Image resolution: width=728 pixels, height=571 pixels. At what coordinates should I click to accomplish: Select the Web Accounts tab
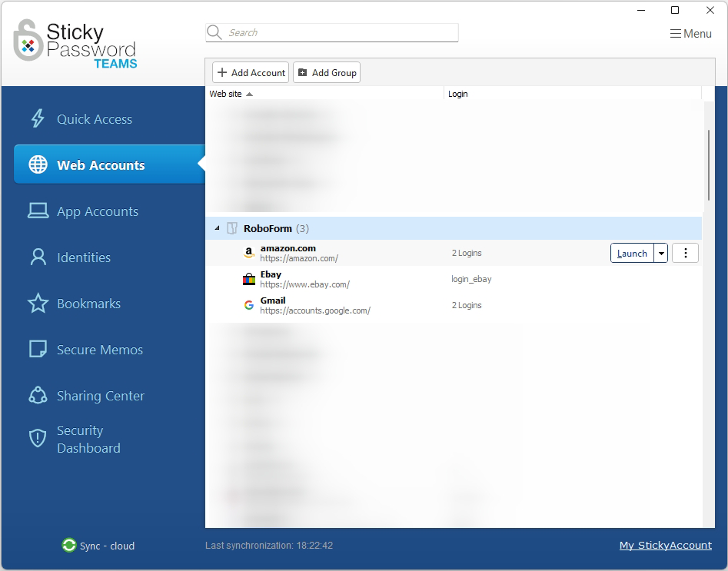tap(110, 164)
